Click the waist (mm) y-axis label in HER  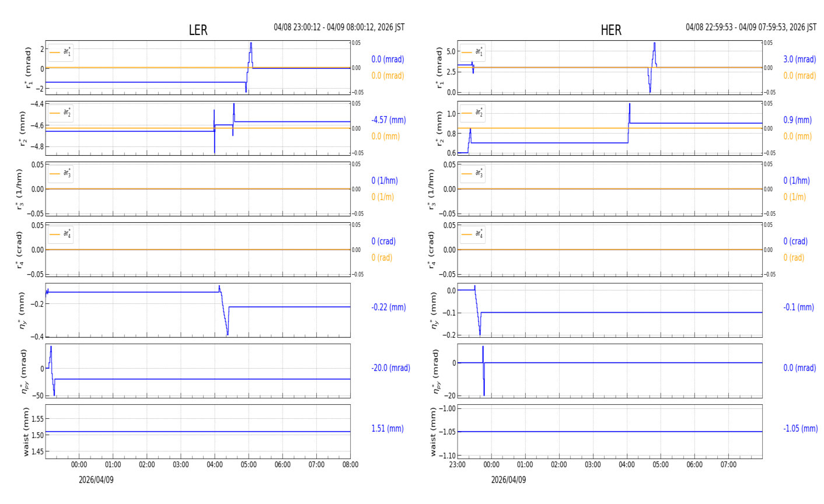click(434, 432)
